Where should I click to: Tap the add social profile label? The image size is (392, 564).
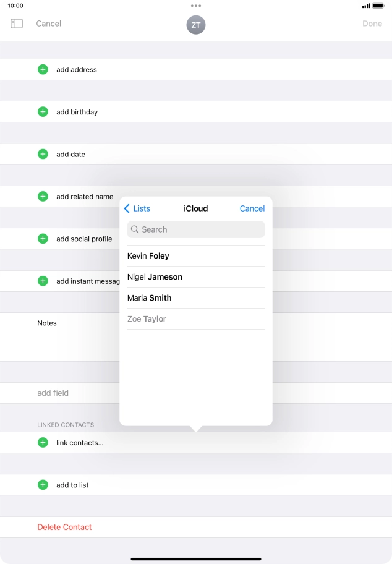pyautogui.click(x=84, y=239)
